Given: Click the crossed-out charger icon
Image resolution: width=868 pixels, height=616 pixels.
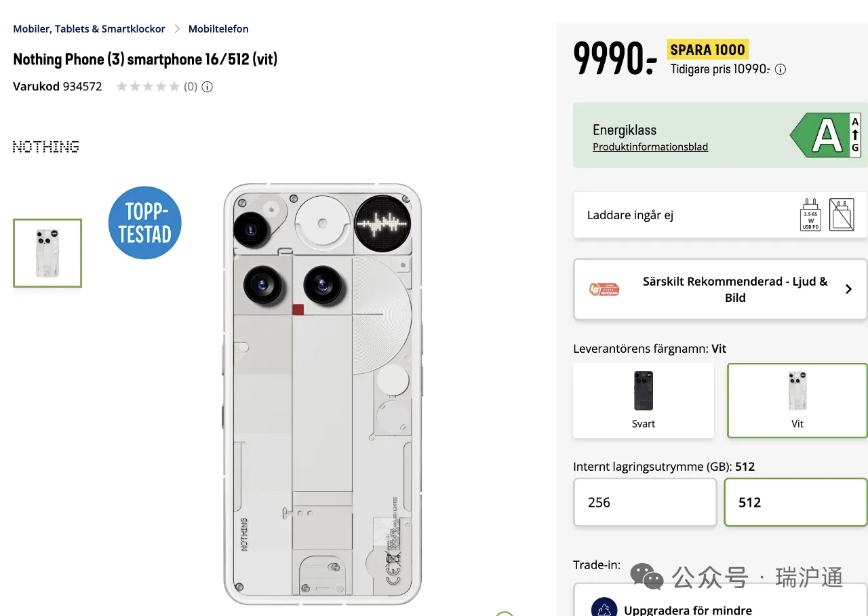Looking at the screenshot, I should point(842,215).
